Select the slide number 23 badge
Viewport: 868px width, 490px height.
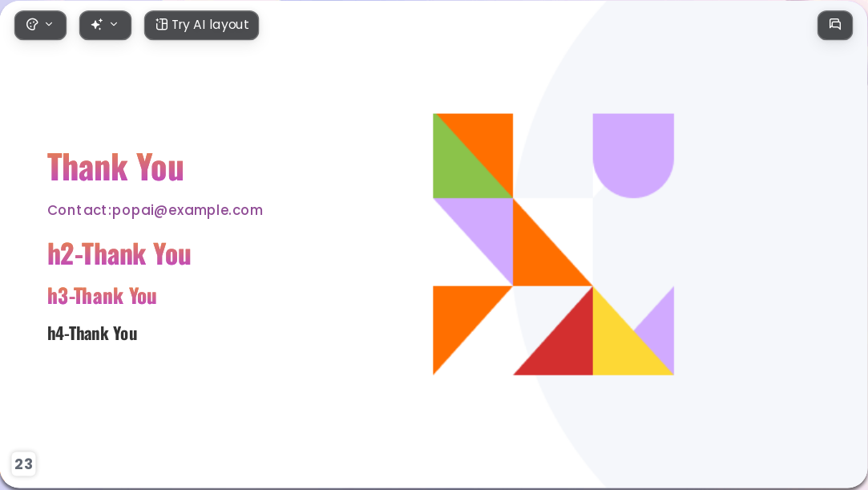coord(23,464)
